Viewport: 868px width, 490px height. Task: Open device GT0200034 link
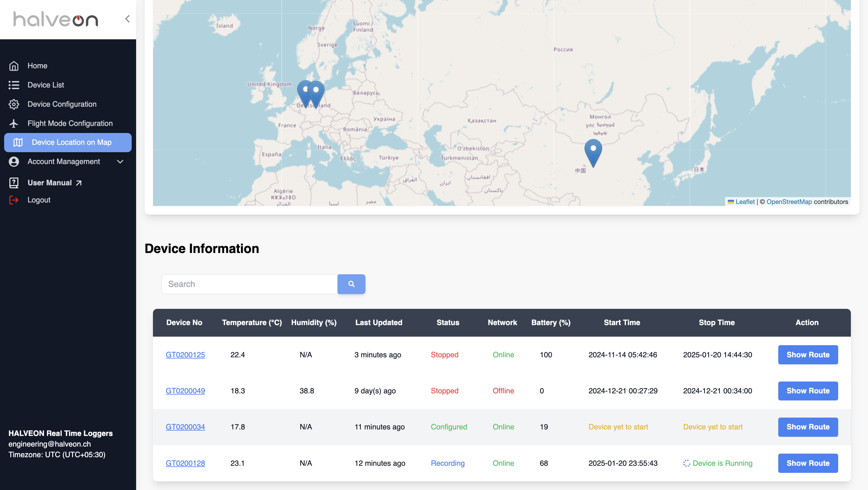[185, 427]
